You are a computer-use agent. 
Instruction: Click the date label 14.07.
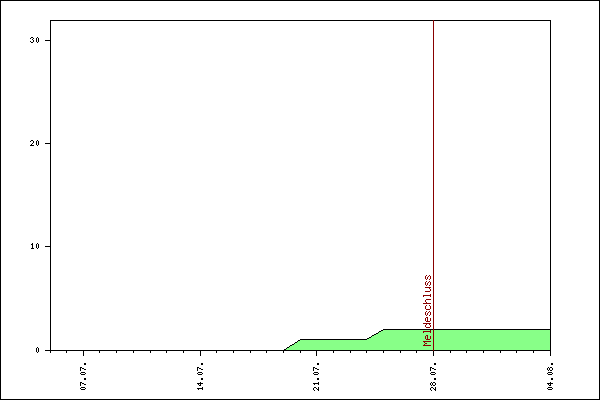pos(200,376)
